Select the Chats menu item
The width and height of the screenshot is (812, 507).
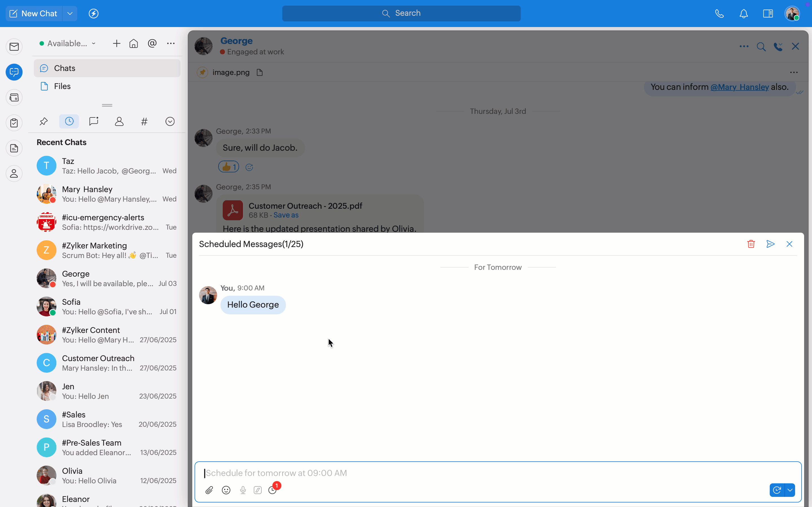point(64,68)
